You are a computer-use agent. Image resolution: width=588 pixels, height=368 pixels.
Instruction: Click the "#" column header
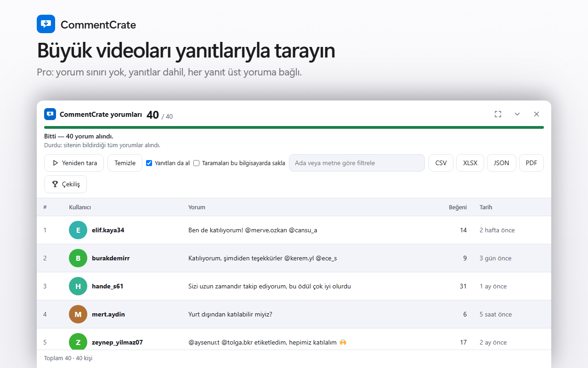pyautogui.click(x=45, y=207)
